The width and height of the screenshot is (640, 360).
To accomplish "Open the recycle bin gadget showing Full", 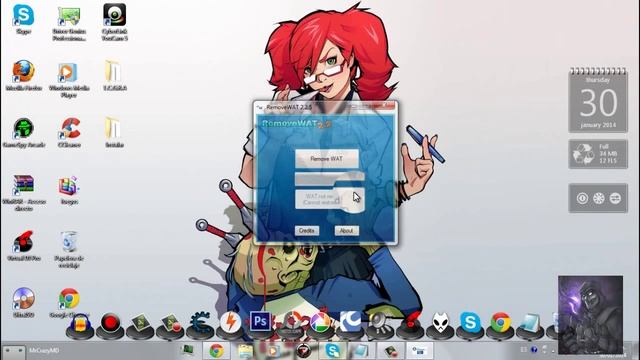I will pos(598,154).
